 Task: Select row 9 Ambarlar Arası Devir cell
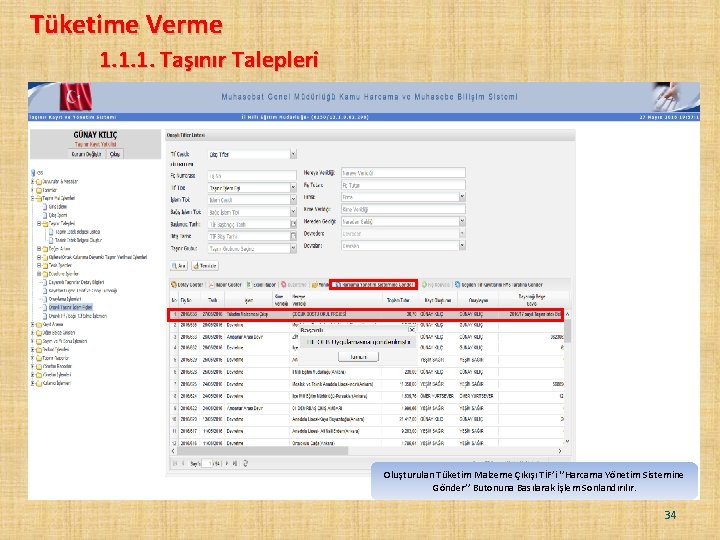[248, 408]
